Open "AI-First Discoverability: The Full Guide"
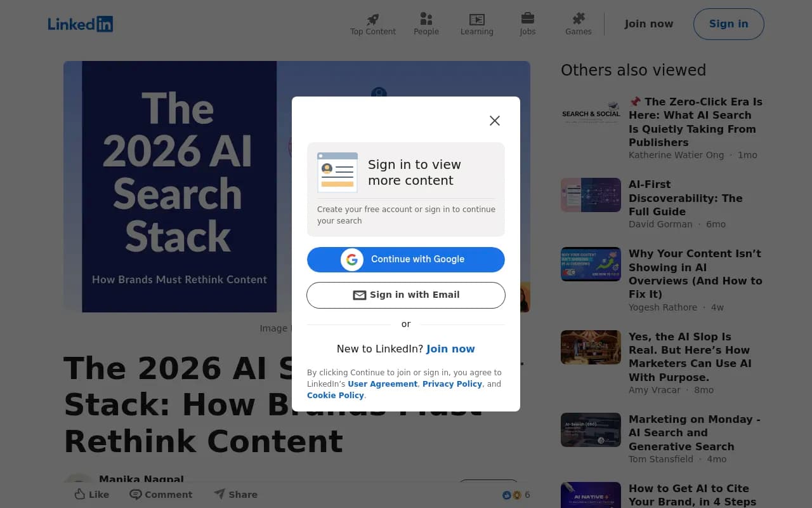Viewport: 812px width, 508px height. coord(685,198)
